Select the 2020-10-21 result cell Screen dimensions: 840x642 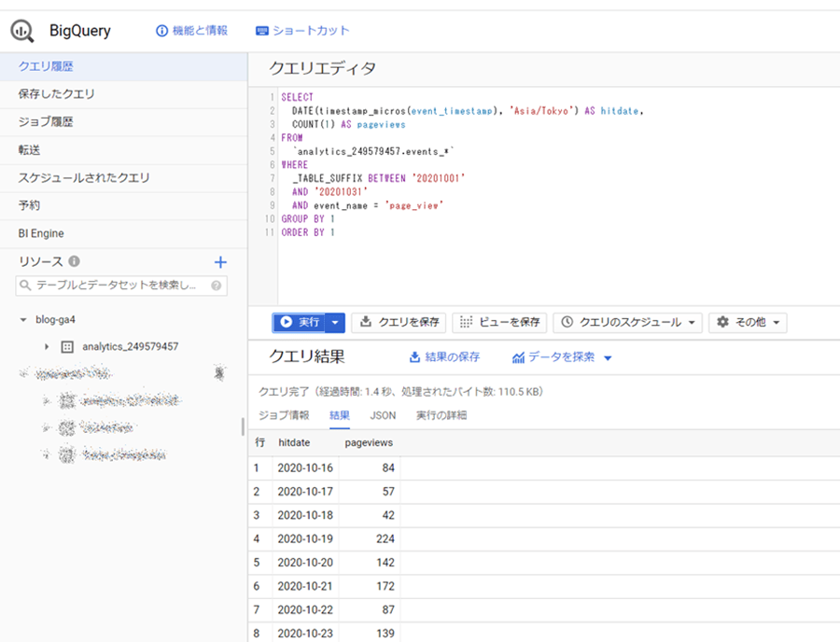(x=305, y=586)
